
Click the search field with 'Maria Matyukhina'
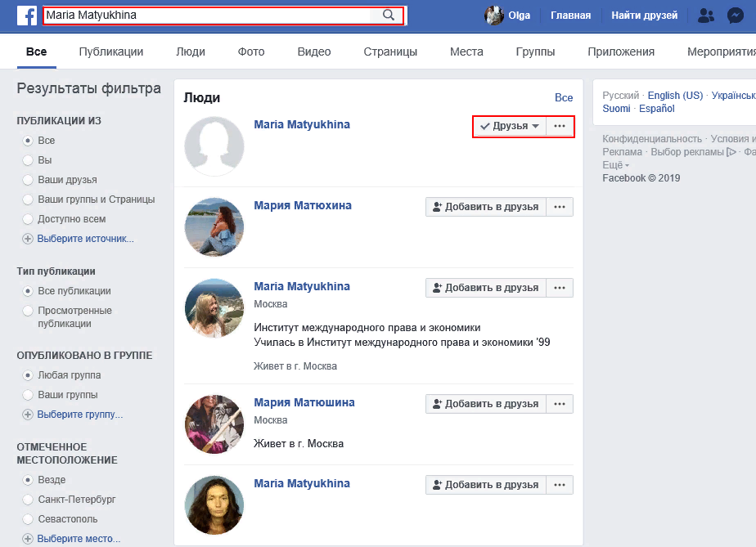(207, 15)
